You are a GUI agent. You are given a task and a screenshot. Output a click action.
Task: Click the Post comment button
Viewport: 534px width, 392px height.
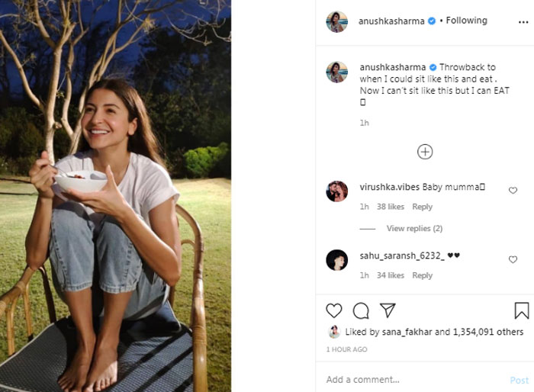519,380
